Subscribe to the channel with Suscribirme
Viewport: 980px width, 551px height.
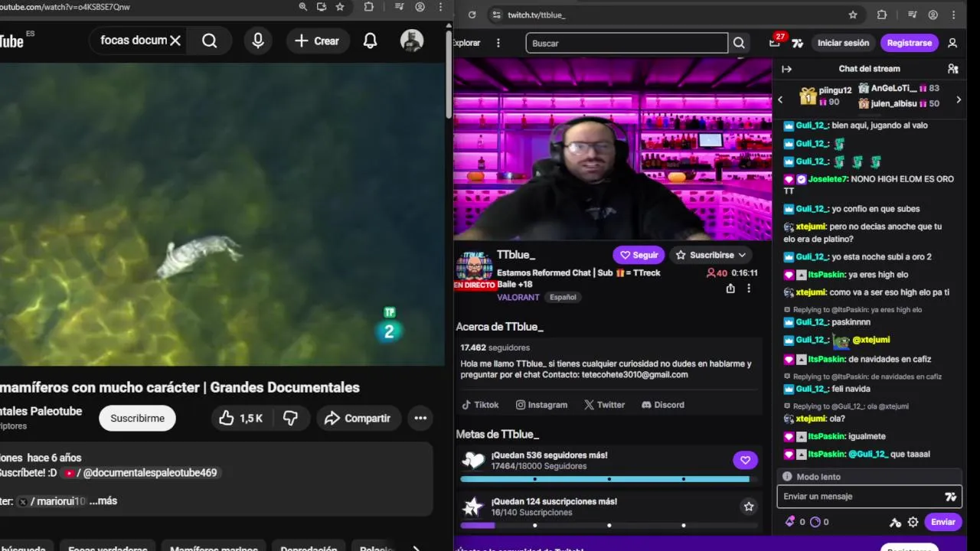(x=137, y=418)
